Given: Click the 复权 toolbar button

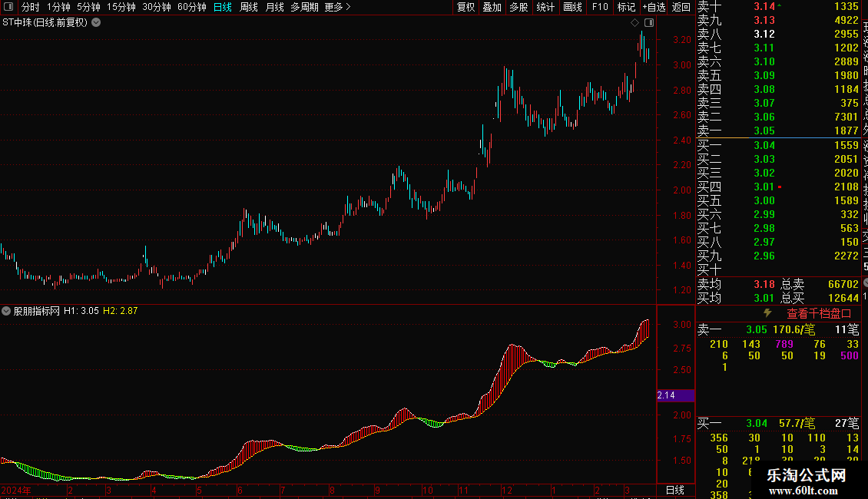Looking at the screenshot, I should point(465,7).
